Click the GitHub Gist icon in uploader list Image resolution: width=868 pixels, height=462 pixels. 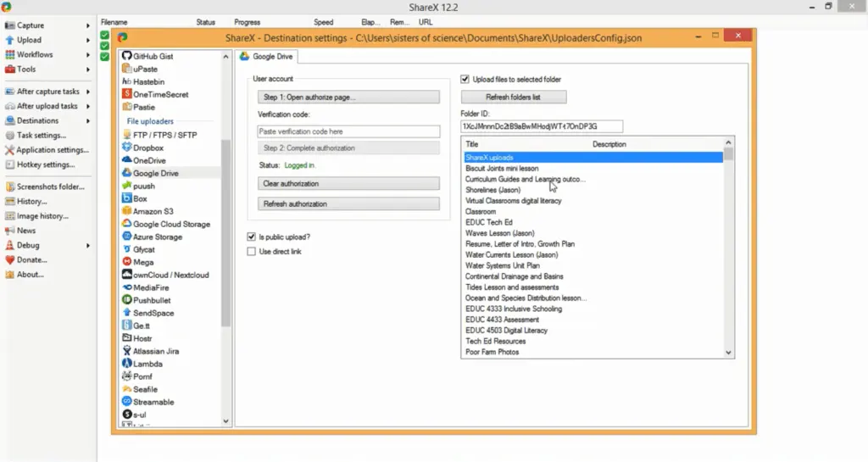point(127,56)
